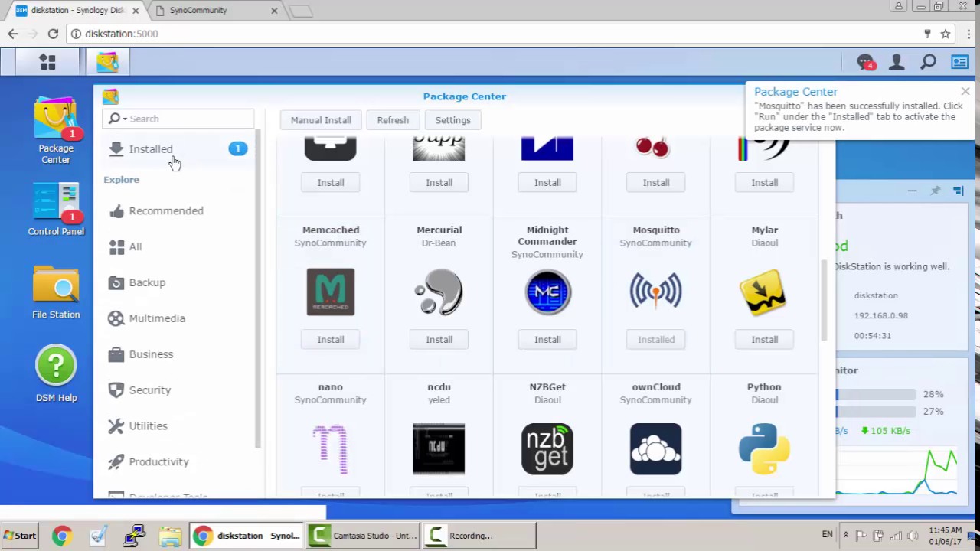Bookmark this page with star icon
Screen dimensions: 980x551
(946, 34)
